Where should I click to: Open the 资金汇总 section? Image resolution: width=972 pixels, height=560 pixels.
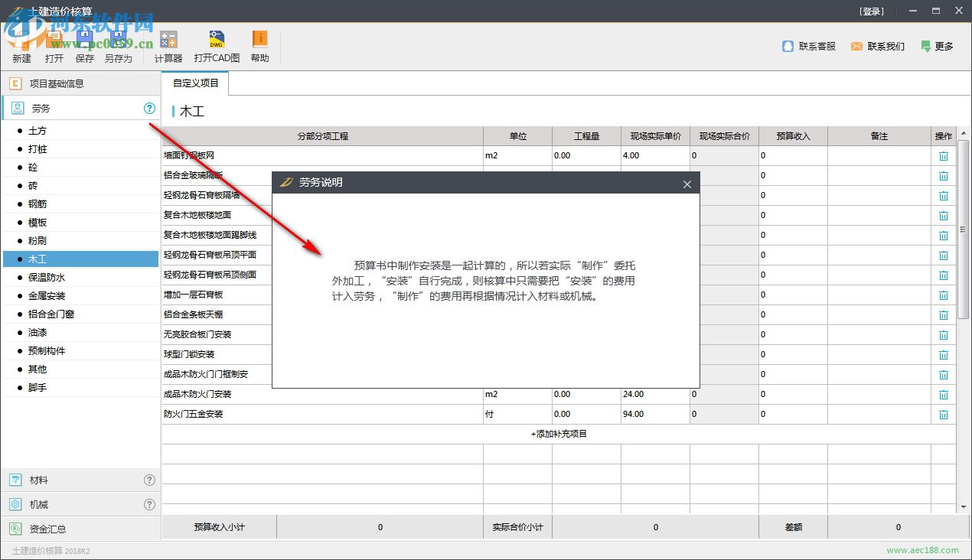pos(47,529)
